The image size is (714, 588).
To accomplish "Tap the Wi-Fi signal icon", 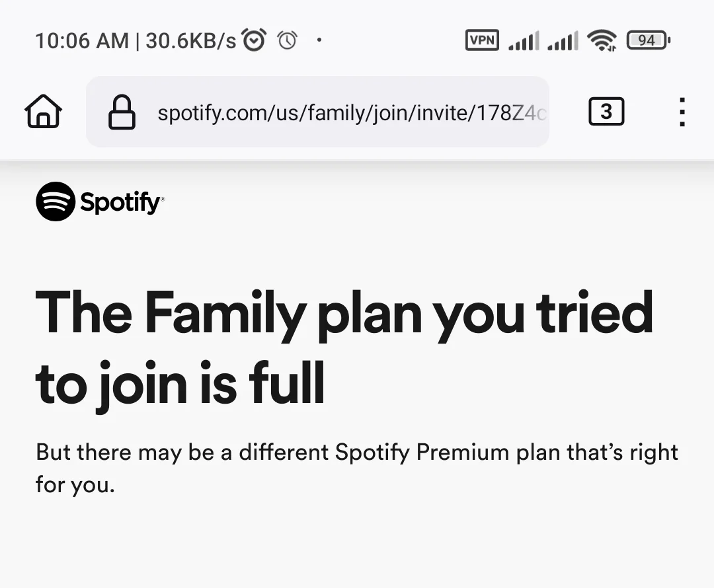I will (x=602, y=40).
